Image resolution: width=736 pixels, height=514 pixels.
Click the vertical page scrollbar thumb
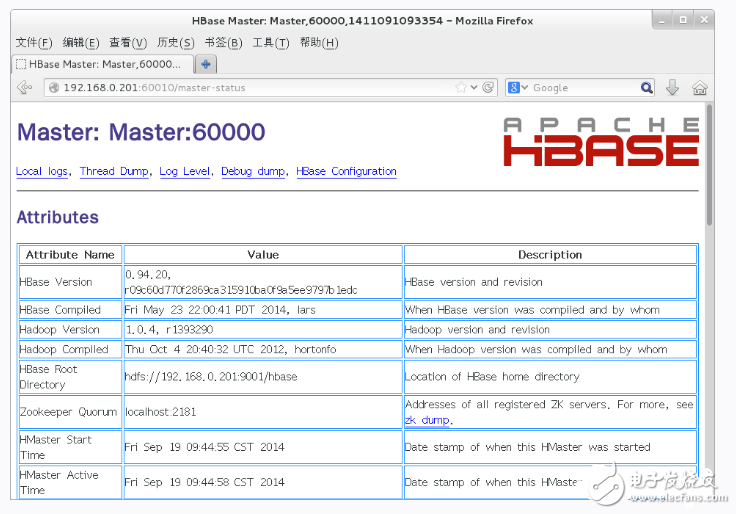coord(709,165)
